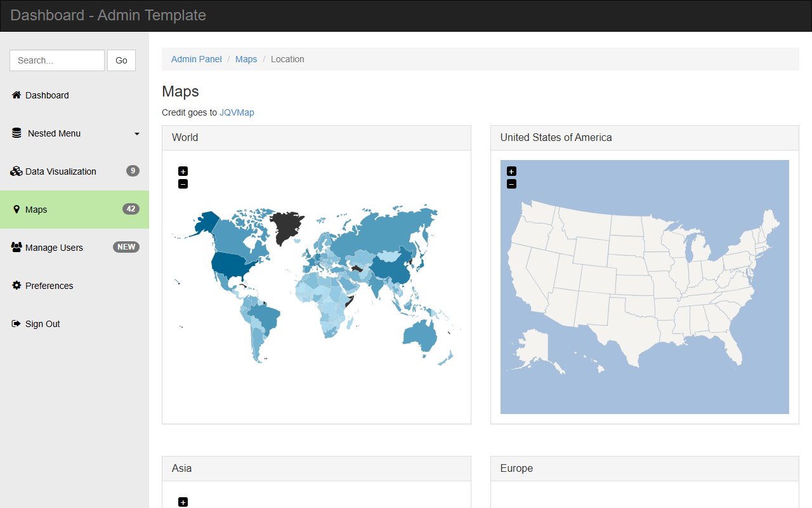Click the Dashboard - Admin Template title
The image size is (812, 508).
coord(108,15)
